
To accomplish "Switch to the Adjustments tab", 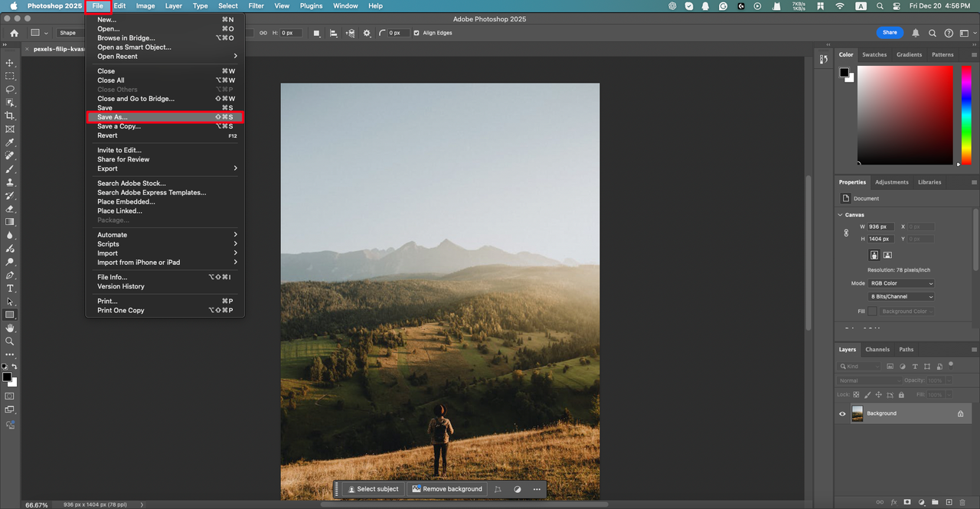I will [892, 182].
